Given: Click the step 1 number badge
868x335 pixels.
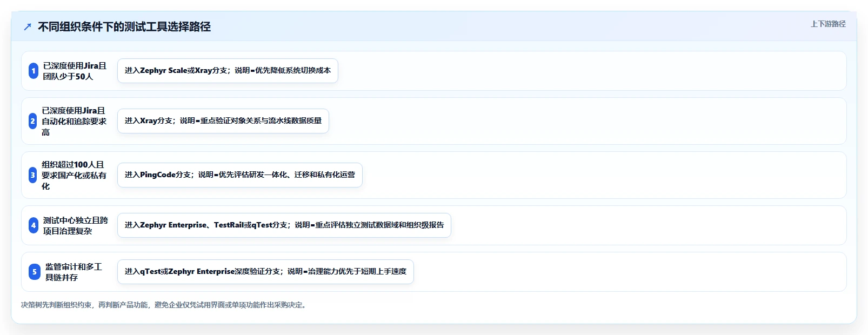Looking at the screenshot, I should [34, 71].
